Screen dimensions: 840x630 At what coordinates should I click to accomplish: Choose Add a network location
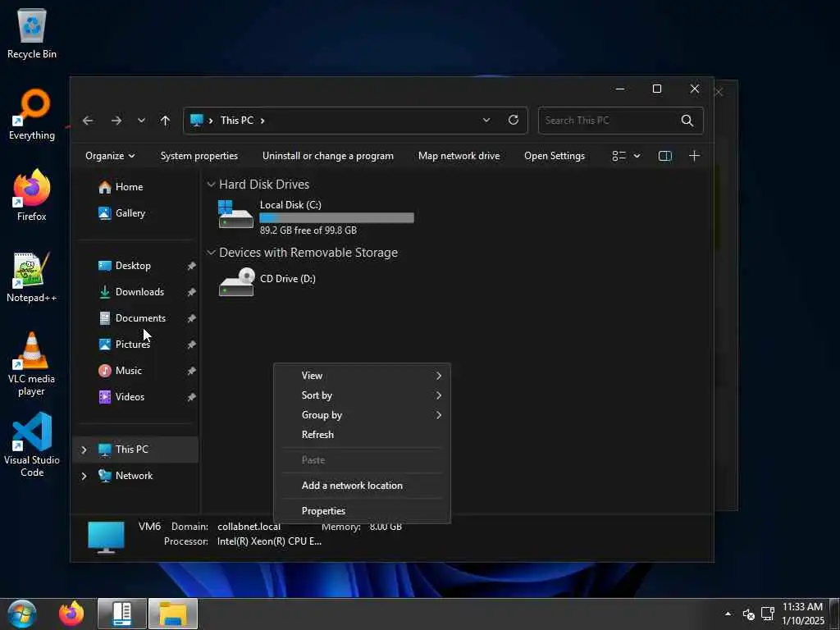click(362, 486)
